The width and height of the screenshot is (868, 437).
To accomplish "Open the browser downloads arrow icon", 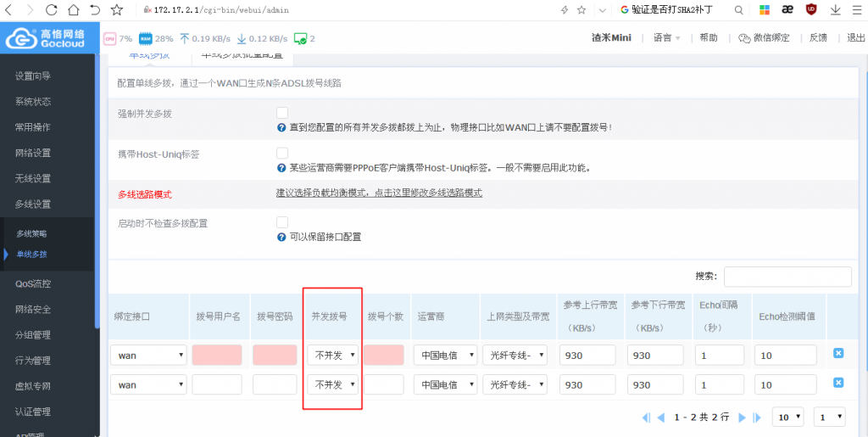I will click(x=835, y=10).
